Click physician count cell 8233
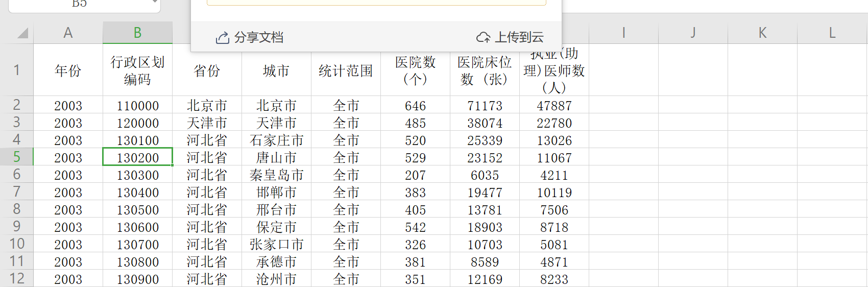This screenshot has height=287, width=868. [x=554, y=279]
